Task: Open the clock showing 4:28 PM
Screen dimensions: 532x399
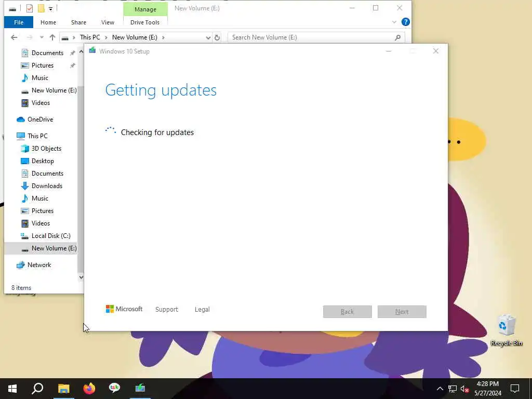Action: point(487,389)
